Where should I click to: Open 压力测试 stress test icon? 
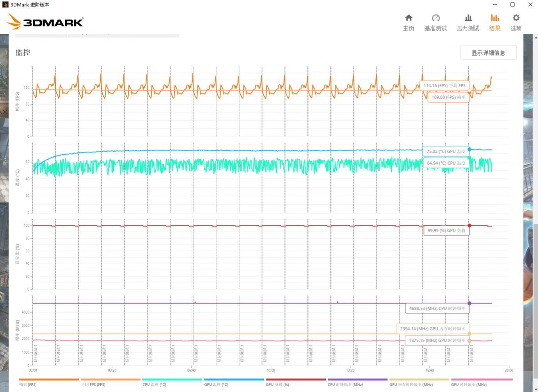(x=468, y=22)
